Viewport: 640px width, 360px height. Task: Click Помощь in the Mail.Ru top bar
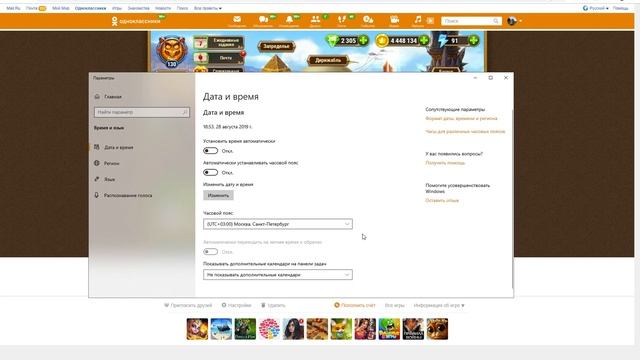click(x=620, y=8)
